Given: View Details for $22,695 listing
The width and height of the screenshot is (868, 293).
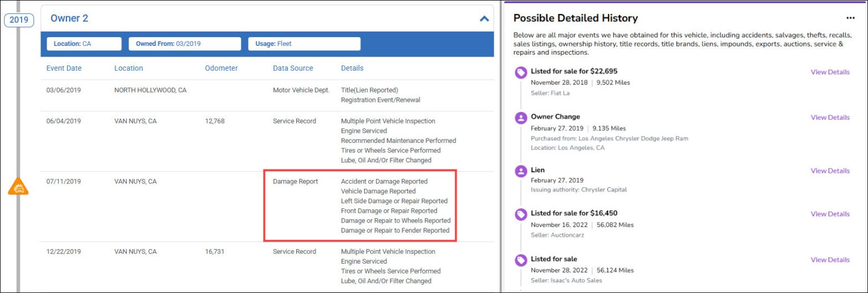Looking at the screenshot, I should click(x=830, y=72).
